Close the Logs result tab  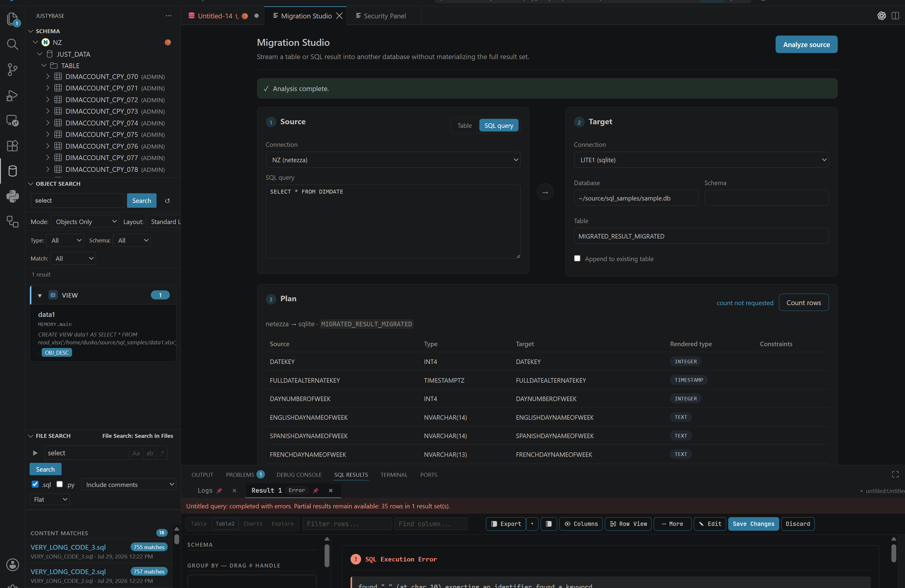point(234,491)
